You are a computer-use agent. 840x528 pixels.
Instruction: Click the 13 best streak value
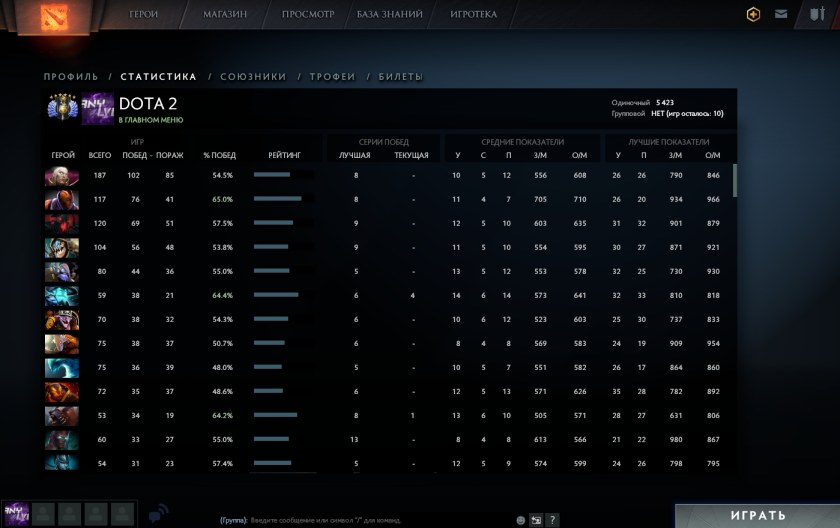[x=354, y=440]
